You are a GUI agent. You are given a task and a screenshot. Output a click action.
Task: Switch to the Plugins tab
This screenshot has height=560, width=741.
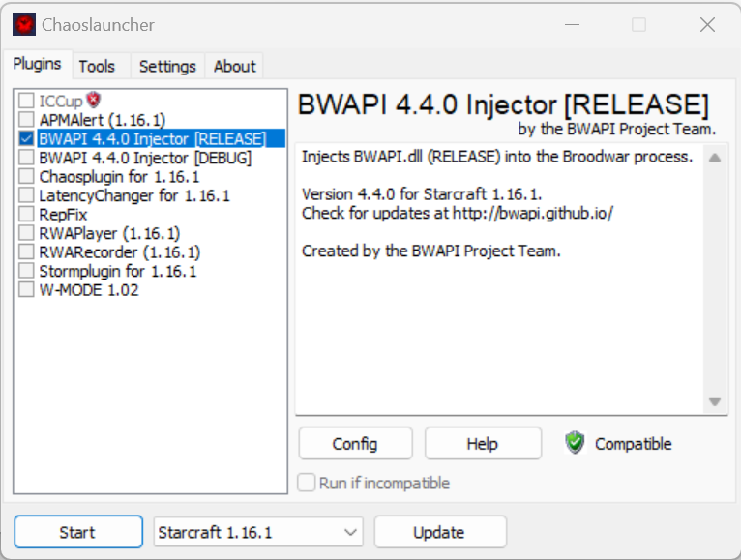[x=37, y=64]
